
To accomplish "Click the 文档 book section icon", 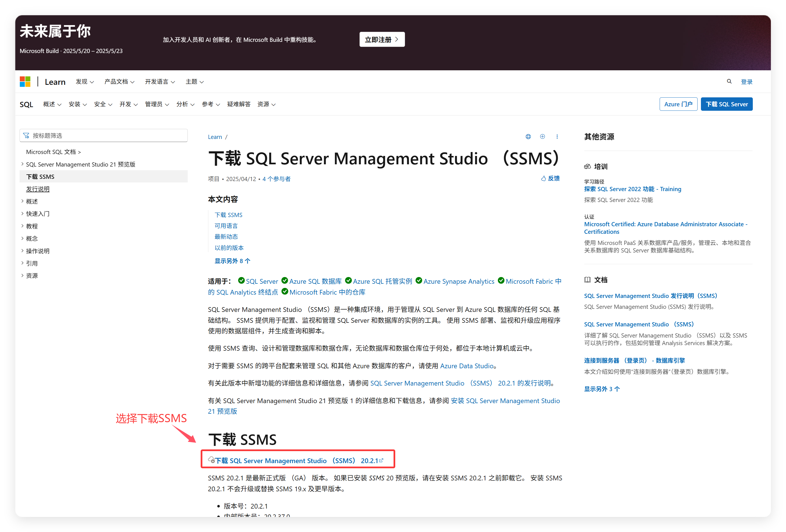I will (587, 280).
